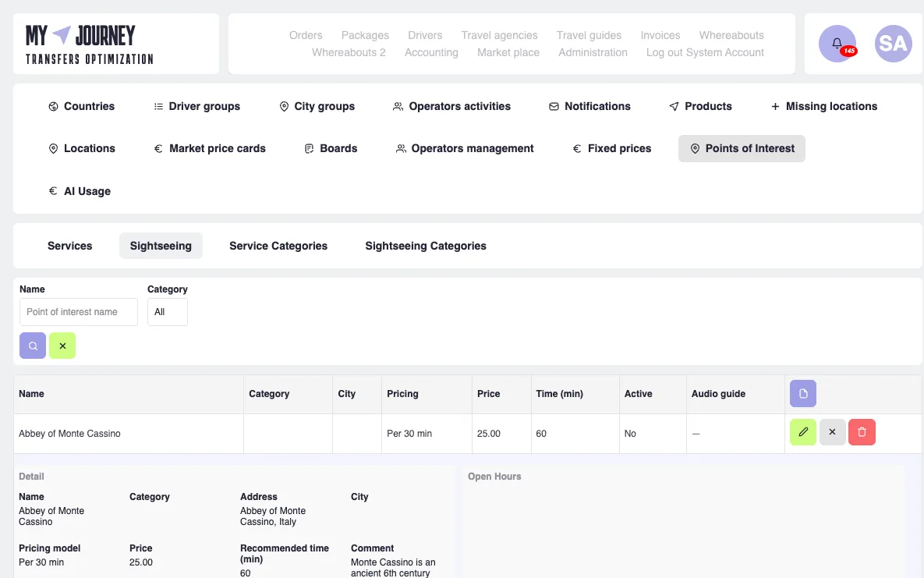924x578 pixels.
Task: Click the Active value No
Action: point(630,434)
